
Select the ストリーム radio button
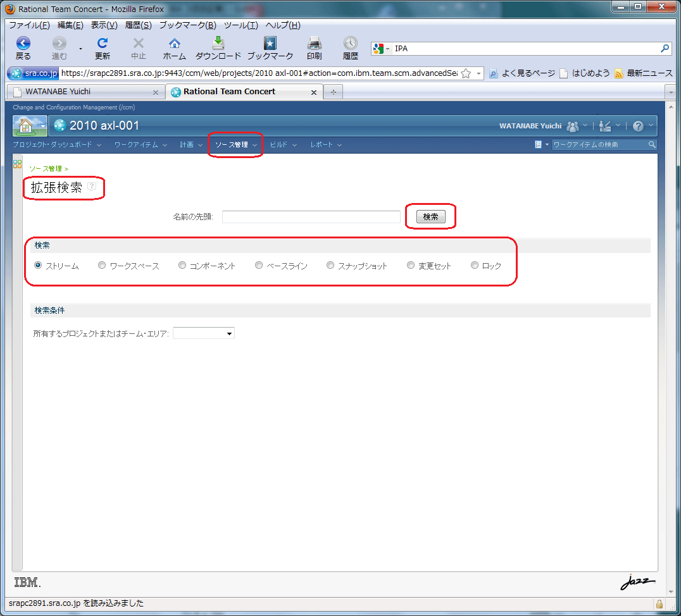pyautogui.click(x=38, y=265)
